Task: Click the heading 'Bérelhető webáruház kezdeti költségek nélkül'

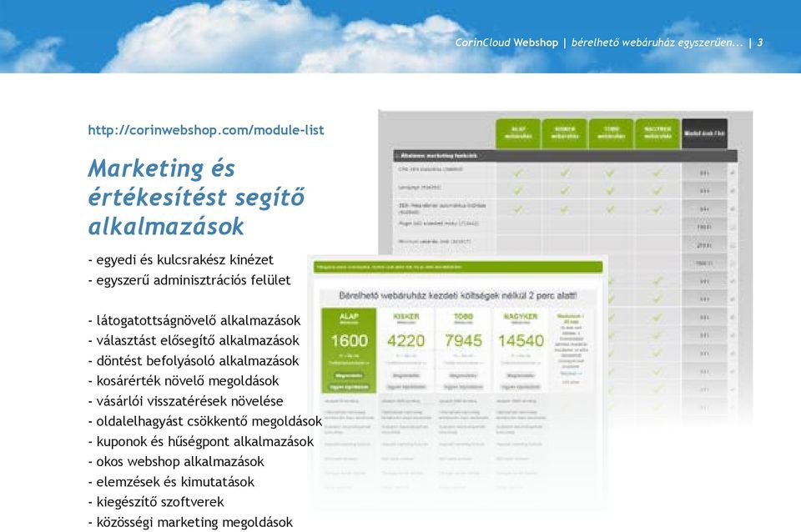Action: [458, 296]
